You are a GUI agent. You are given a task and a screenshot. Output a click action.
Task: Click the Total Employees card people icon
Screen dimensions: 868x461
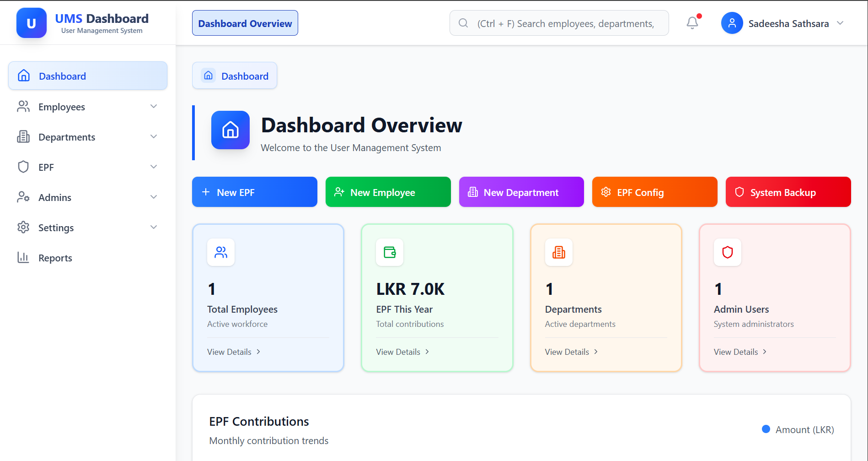point(221,252)
